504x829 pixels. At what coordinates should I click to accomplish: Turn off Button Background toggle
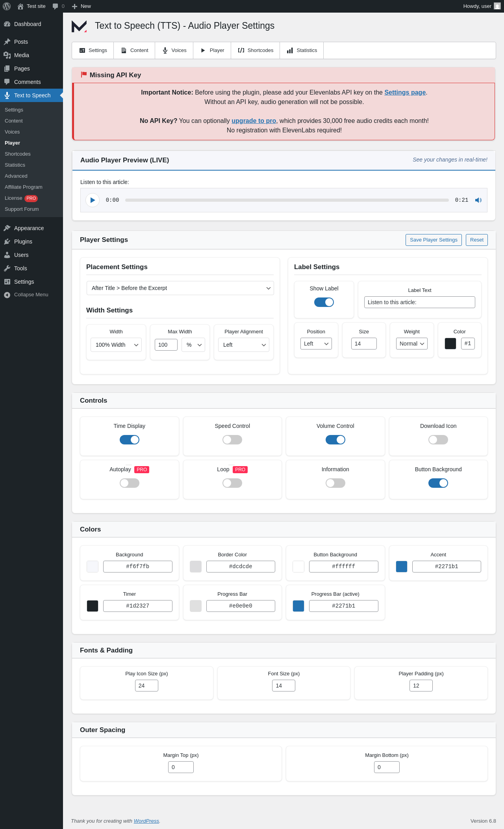tap(438, 483)
